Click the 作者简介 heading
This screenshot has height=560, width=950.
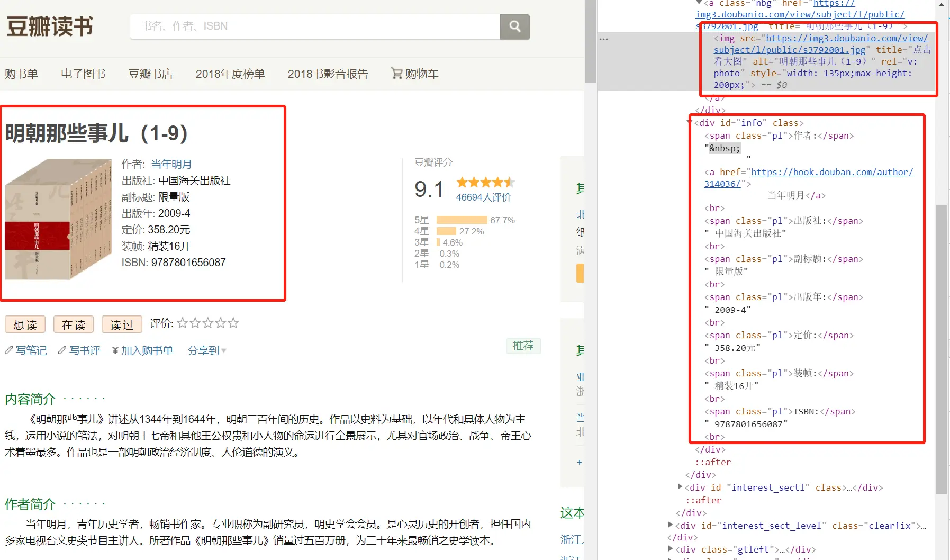point(30,504)
